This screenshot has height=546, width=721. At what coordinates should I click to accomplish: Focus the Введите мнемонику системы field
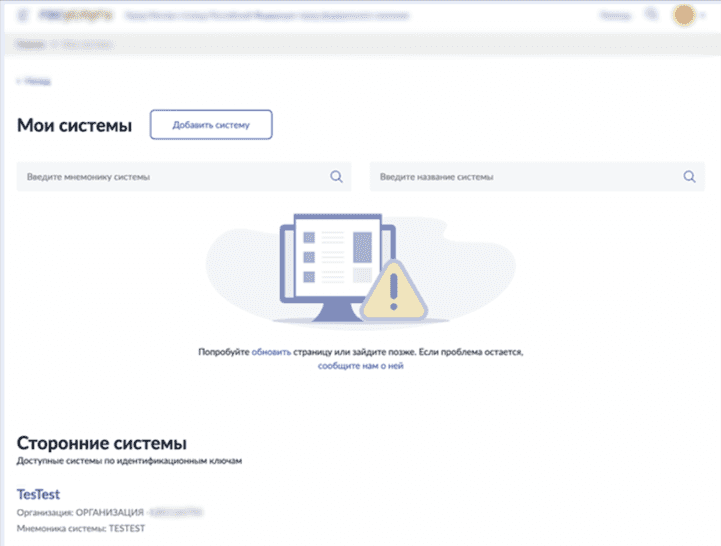[x=170, y=177]
